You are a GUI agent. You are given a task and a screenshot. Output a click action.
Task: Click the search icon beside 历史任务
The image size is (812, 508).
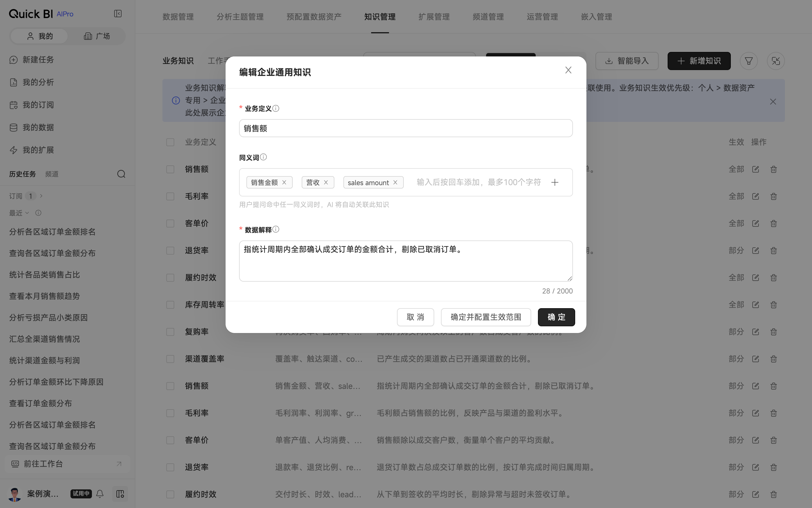121,174
